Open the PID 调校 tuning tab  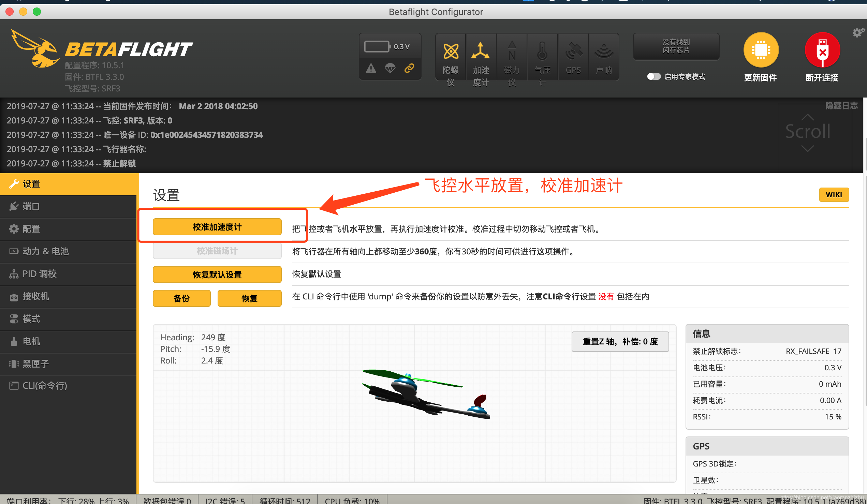(69, 274)
